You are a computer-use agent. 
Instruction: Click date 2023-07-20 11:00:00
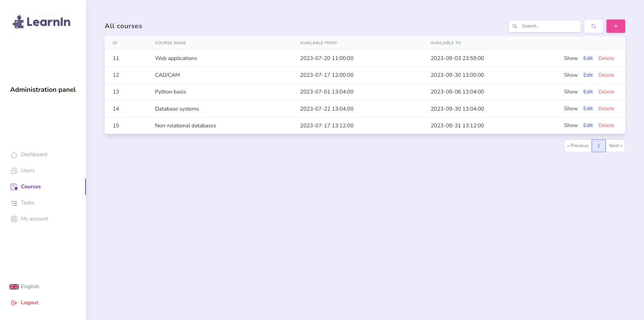pyautogui.click(x=327, y=58)
